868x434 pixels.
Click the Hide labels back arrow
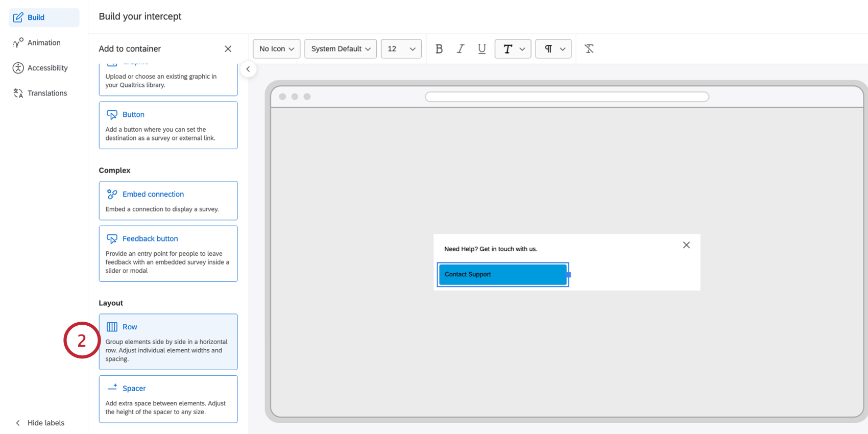[18, 423]
